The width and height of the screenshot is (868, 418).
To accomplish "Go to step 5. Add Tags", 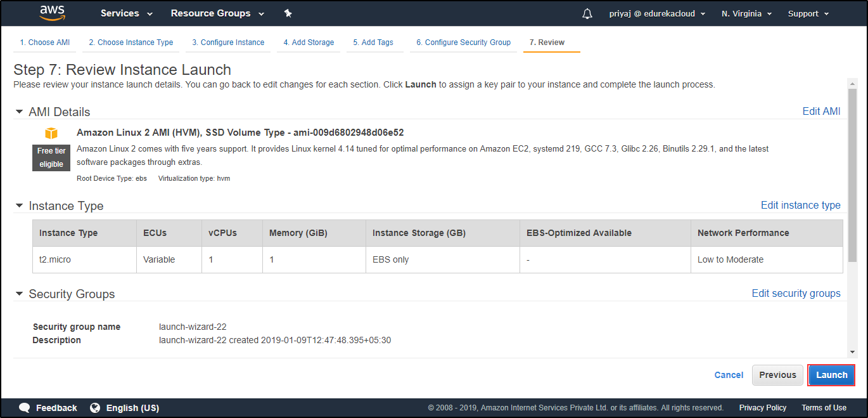I will (x=373, y=42).
